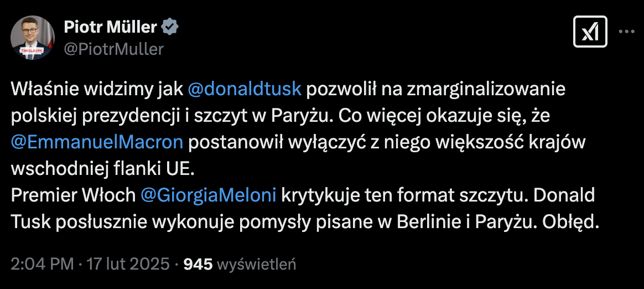The image size is (644, 289).
Task: Click the display name Piotr Müller
Action: [111, 27]
